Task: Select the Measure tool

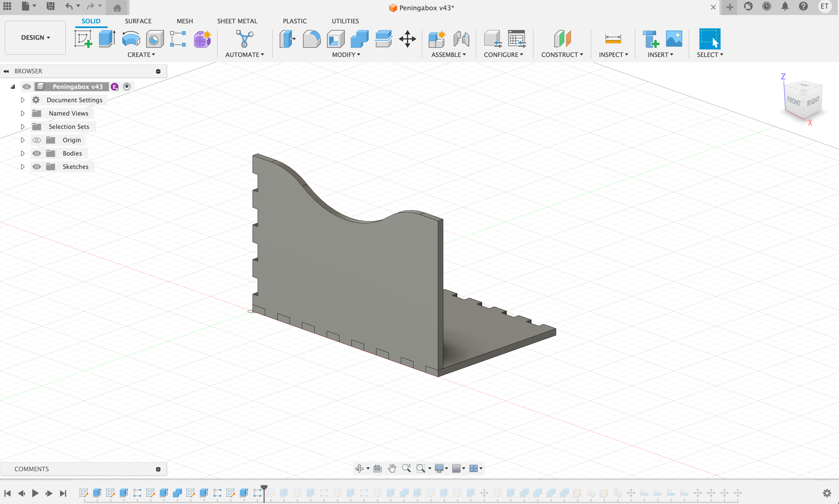Action: click(613, 39)
